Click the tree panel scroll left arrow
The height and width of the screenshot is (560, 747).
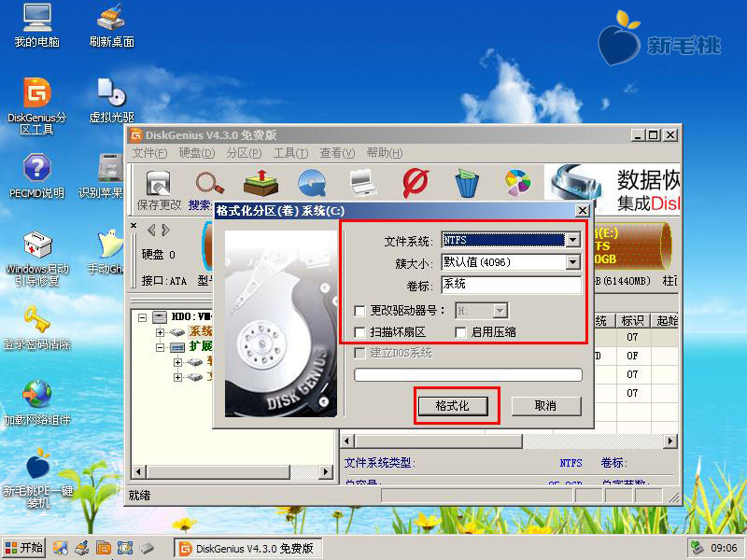pos(138,472)
